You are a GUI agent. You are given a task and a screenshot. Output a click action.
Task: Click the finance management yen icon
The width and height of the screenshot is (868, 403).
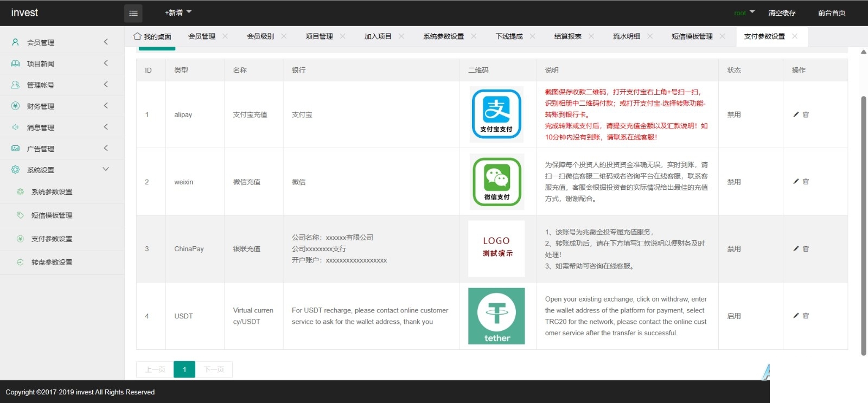(x=15, y=106)
